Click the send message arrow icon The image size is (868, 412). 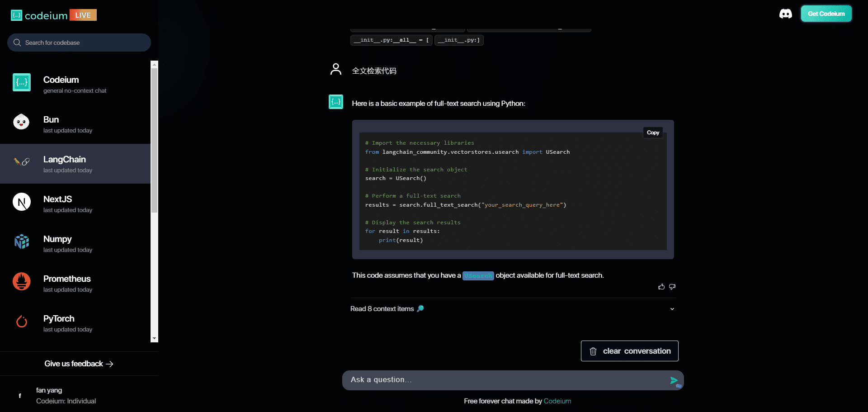pyautogui.click(x=674, y=380)
